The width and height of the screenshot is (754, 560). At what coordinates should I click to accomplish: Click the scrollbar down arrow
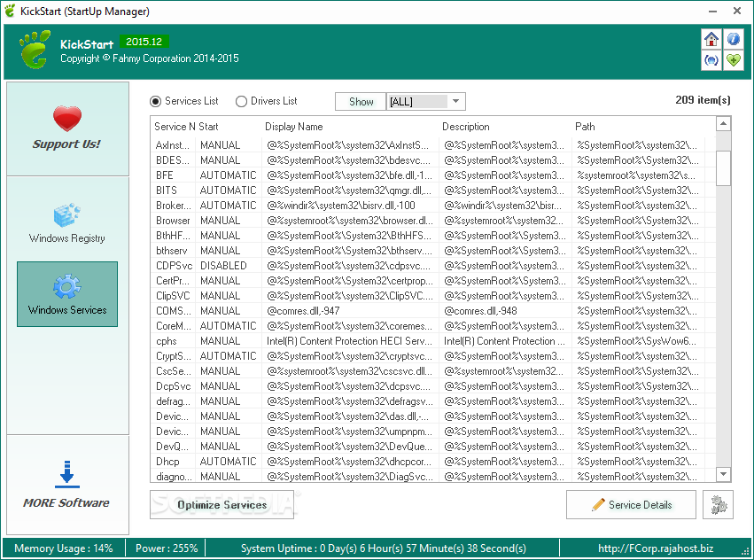point(723,474)
